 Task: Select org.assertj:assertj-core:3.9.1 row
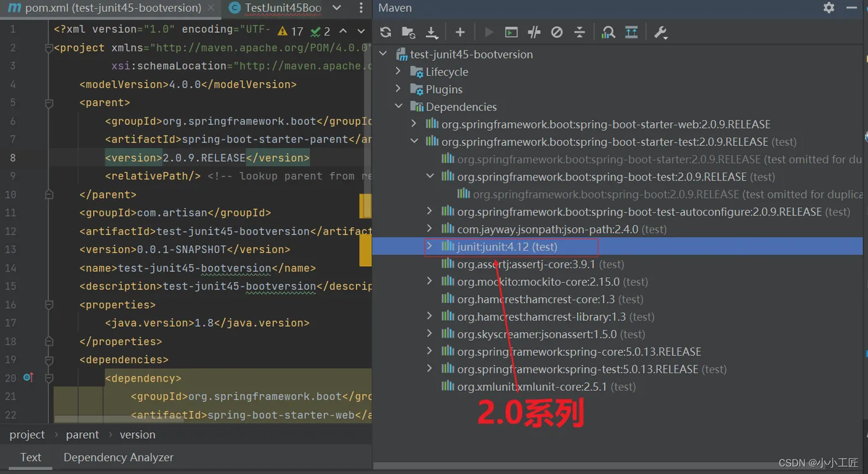click(x=618, y=264)
